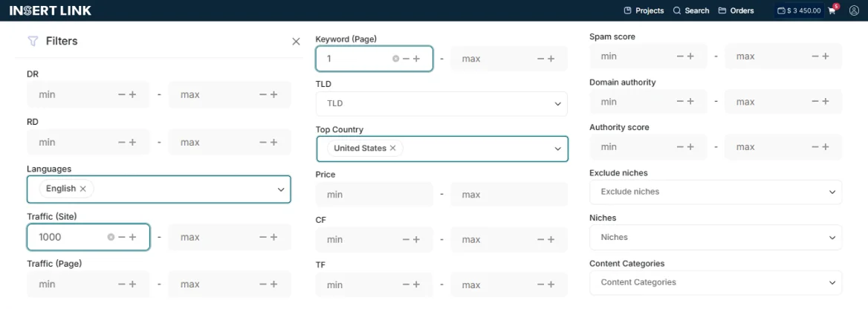Open the Niches dropdown
Viewport: 868px width, 309px height.
832,238
